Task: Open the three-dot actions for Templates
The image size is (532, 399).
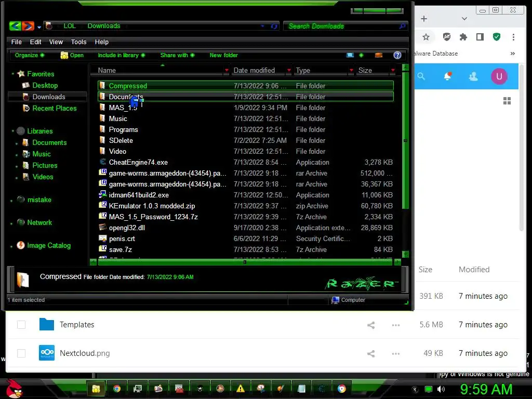Action: [x=395, y=325]
